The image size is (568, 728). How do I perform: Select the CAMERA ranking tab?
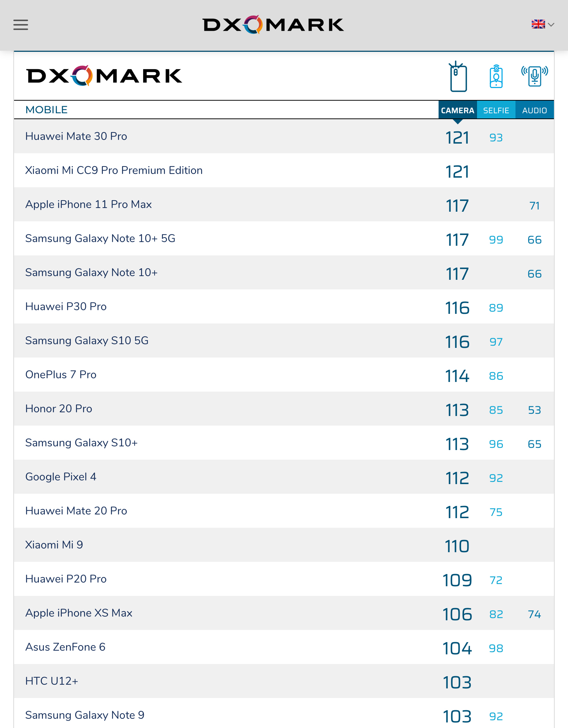click(457, 110)
